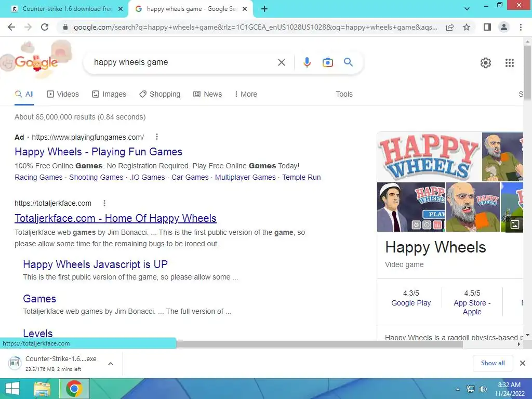
Task: Open Google quick settings gear
Action: coord(486,63)
